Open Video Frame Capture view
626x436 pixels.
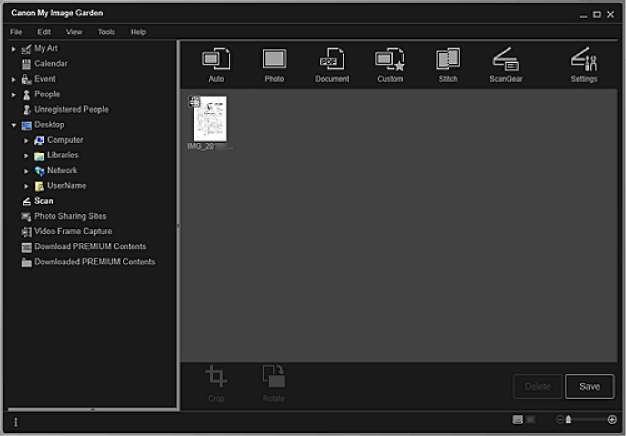point(73,231)
